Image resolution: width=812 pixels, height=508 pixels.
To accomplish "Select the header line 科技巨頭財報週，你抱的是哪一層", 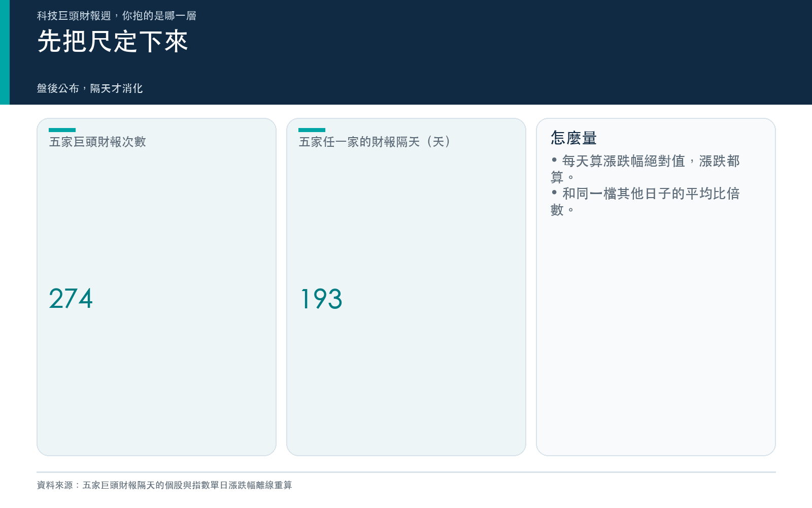I will (x=116, y=16).
